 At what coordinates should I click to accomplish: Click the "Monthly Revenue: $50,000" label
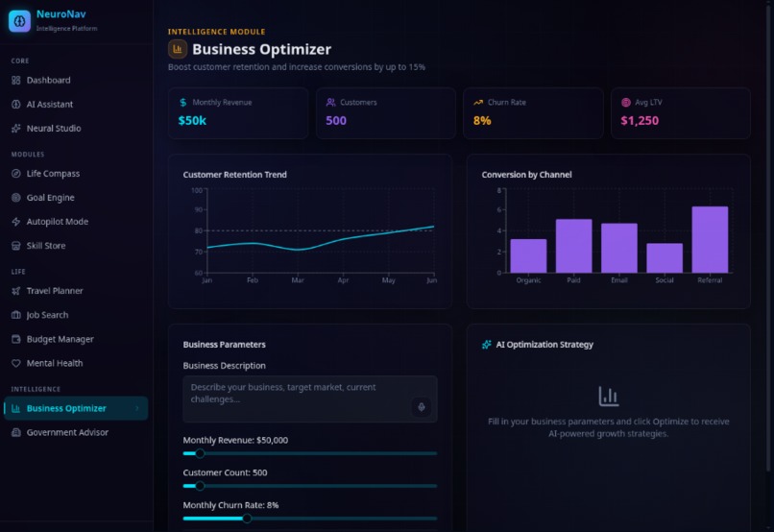(x=235, y=440)
